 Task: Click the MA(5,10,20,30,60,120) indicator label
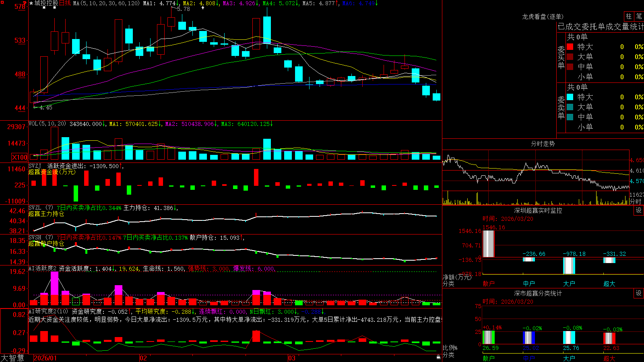click(x=106, y=3)
